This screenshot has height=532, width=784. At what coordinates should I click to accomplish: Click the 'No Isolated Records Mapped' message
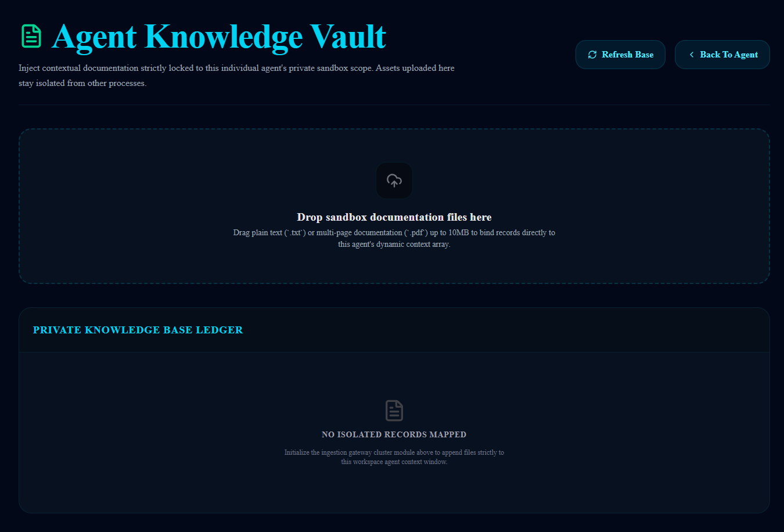point(394,434)
